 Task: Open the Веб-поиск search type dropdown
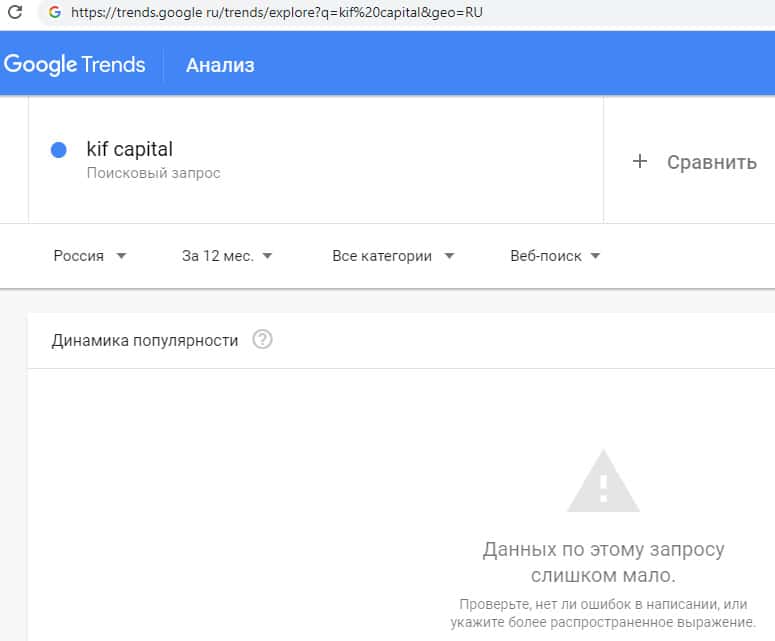(555, 256)
